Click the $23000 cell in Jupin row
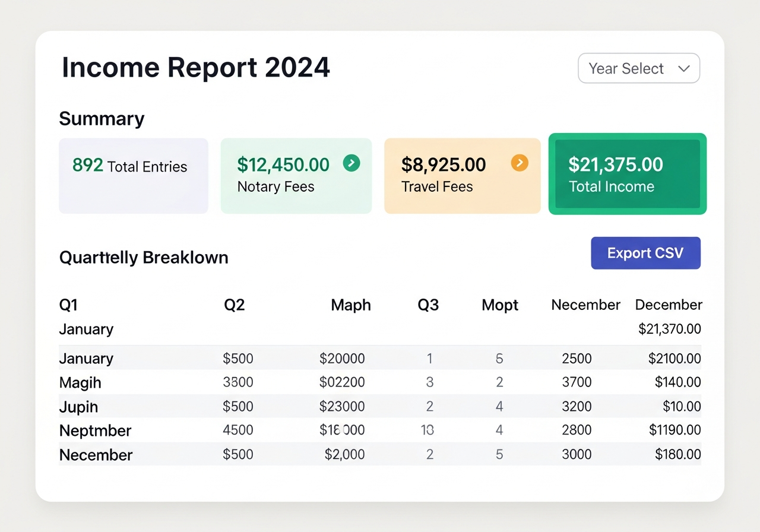The height and width of the screenshot is (532, 760). coord(342,406)
